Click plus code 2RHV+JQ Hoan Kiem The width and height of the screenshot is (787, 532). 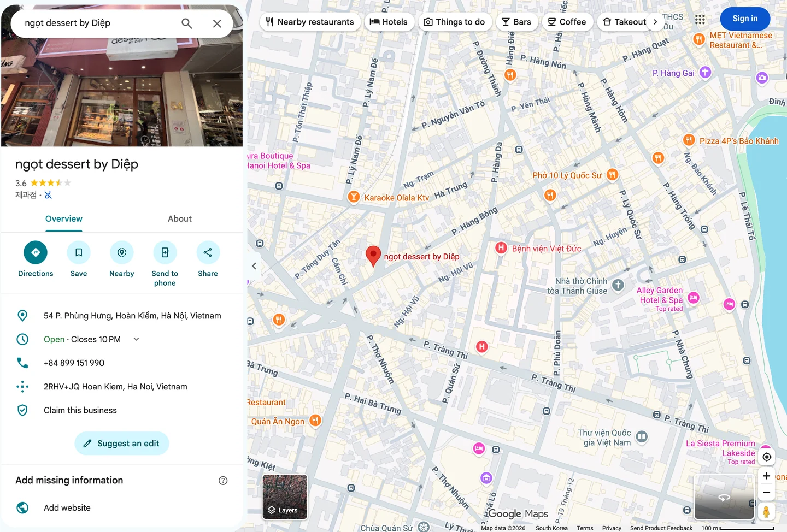(x=121, y=387)
